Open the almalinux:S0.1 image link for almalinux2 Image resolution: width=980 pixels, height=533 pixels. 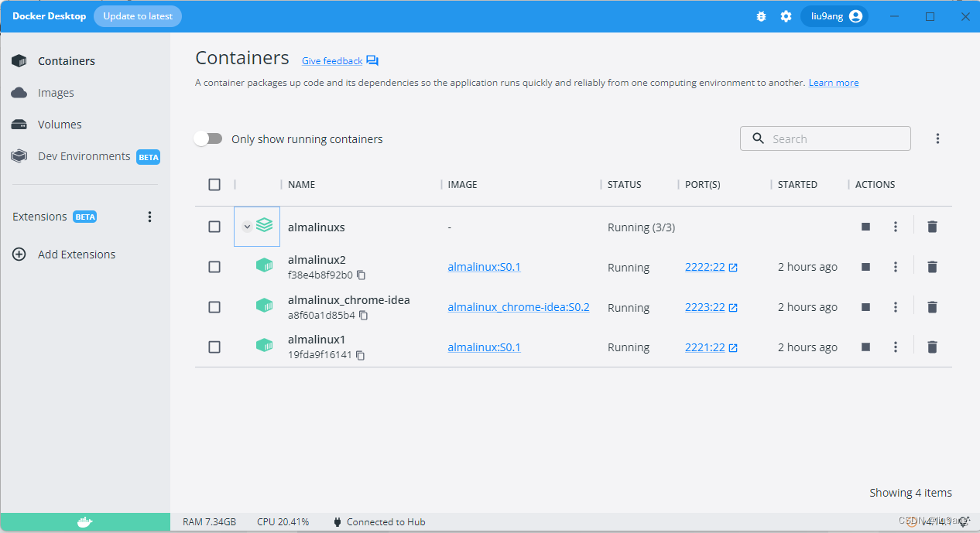point(484,267)
